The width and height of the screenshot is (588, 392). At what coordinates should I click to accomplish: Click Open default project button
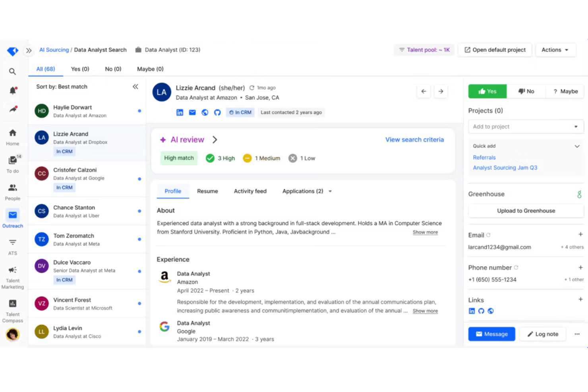(495, 50)
